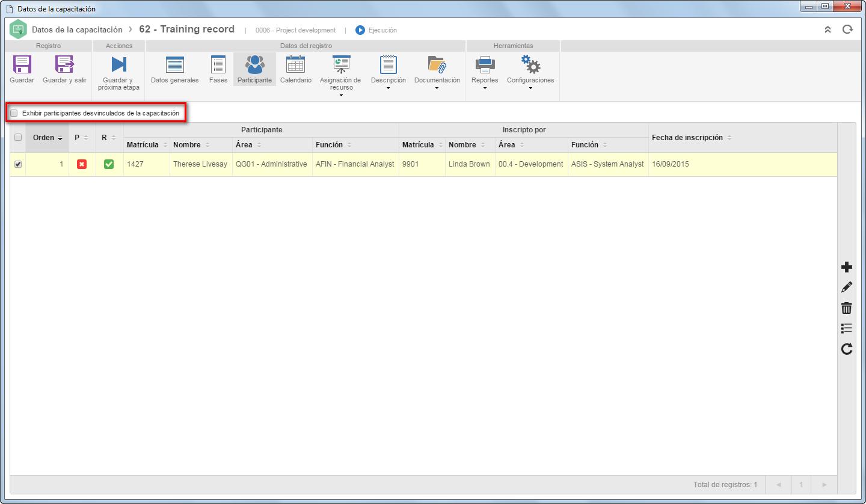
Task: Open the Descripción section icon
Action: [388, 64]
